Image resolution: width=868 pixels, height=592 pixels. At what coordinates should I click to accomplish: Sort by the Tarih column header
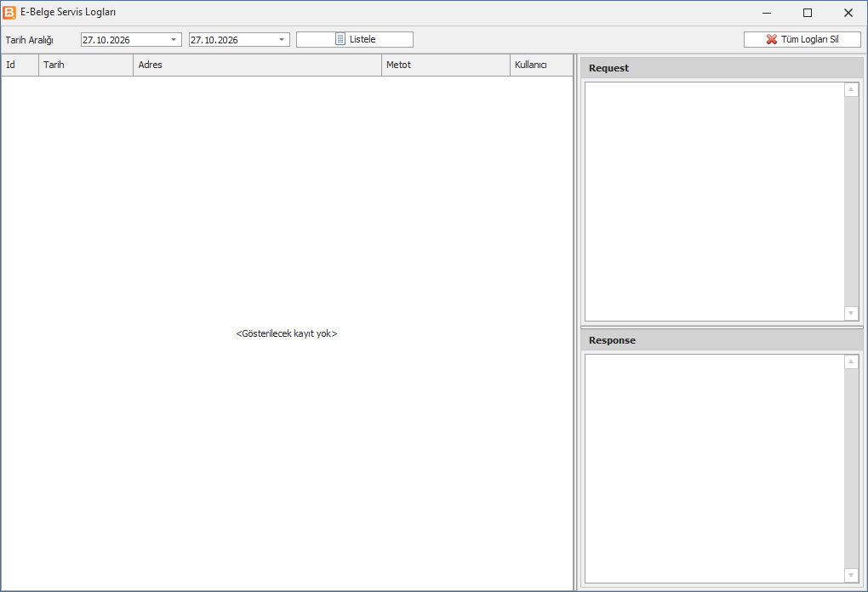86,65
